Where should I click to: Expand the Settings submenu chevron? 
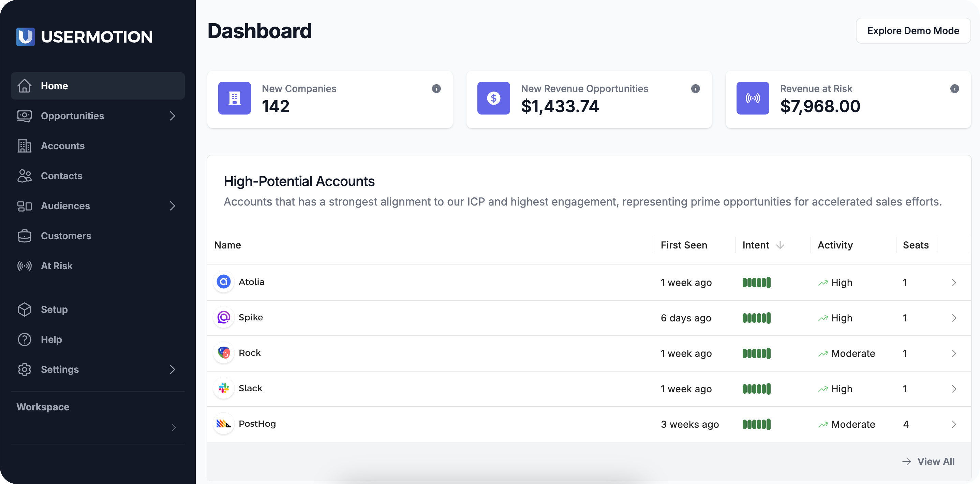point(172,369)
